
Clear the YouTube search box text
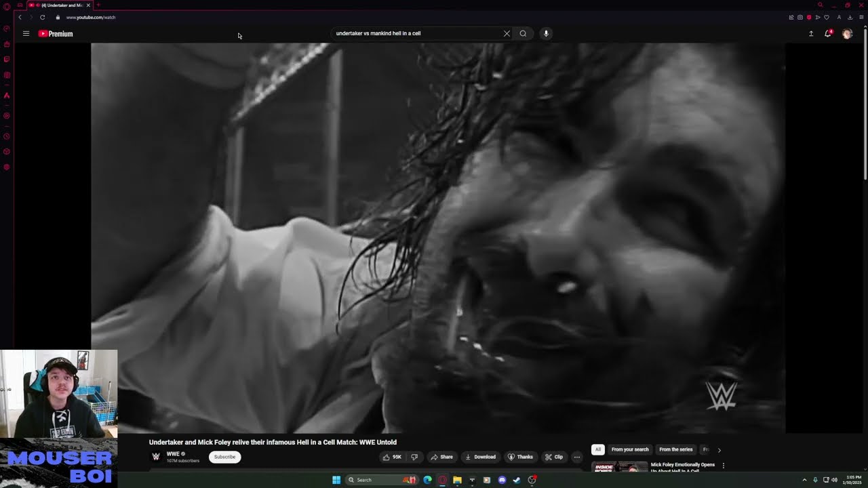pos(507,33)
